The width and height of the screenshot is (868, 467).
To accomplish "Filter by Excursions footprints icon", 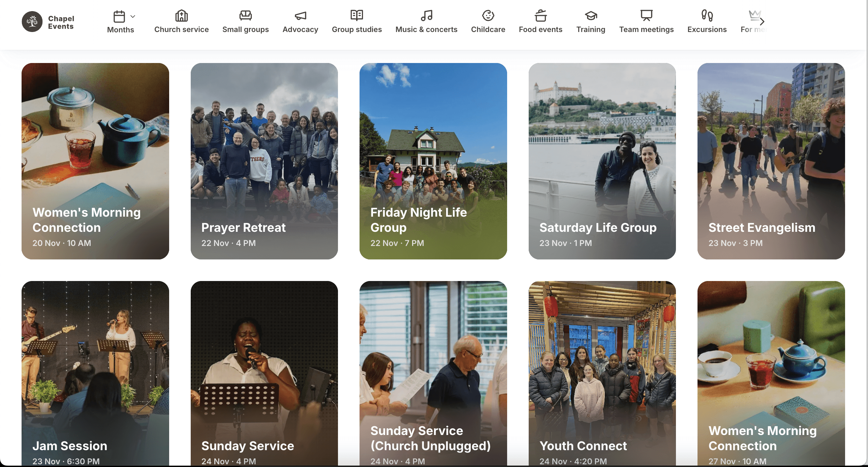I will click(707, 15).
